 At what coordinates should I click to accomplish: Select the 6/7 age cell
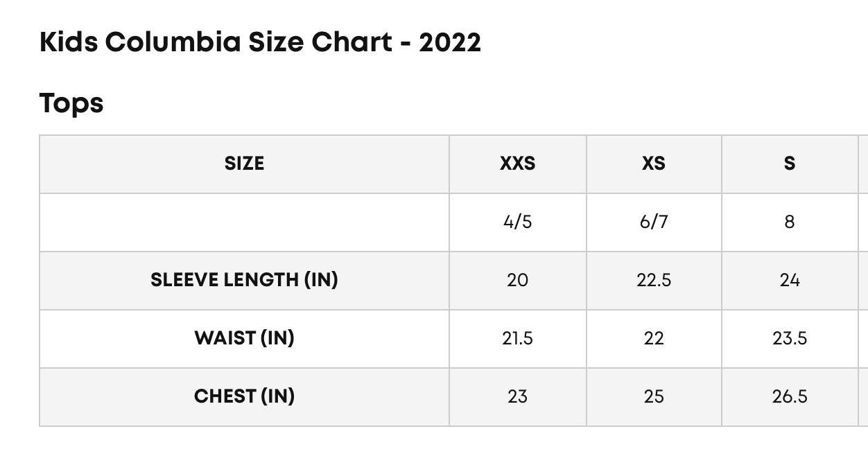(x=653, y=222)
